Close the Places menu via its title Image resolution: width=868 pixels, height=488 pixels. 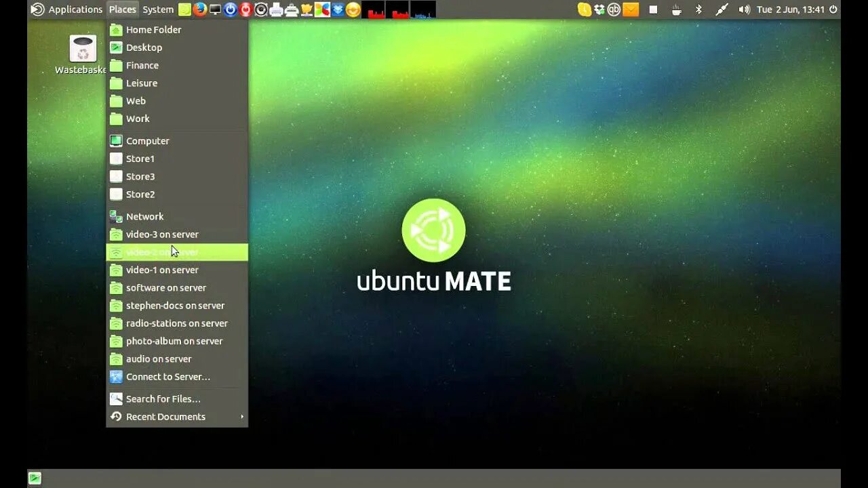(x=123, y=9)
